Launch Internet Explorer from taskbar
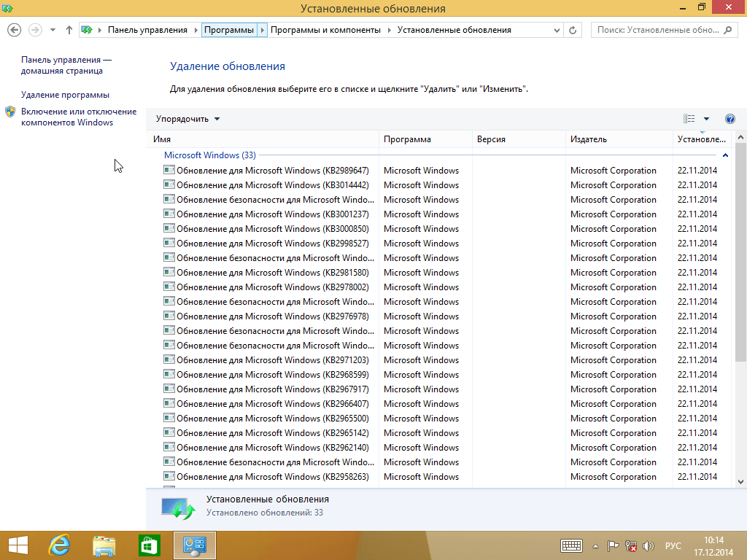 [x=60, y=545]
